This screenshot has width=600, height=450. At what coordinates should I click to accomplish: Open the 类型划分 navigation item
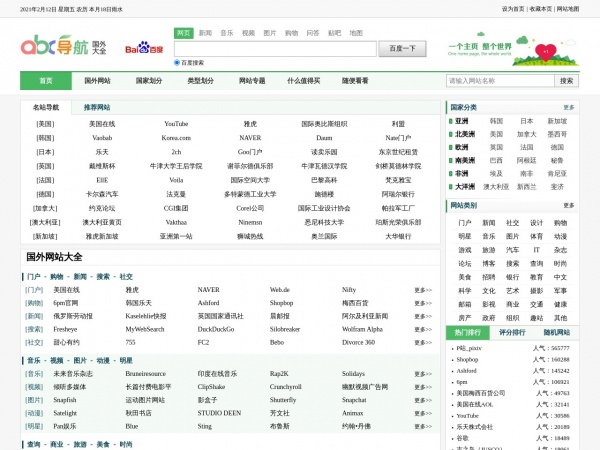pos(201,81)
